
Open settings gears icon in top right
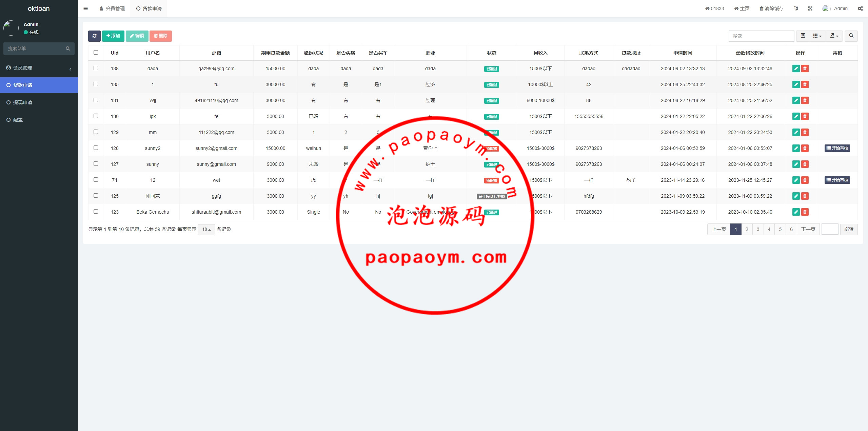(860, 8)
